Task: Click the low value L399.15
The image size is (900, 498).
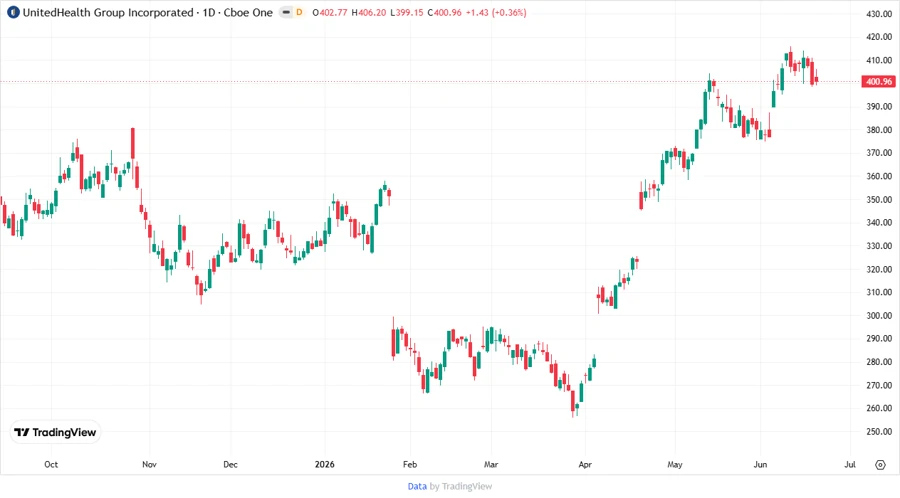Action: (x=407, y=13)
